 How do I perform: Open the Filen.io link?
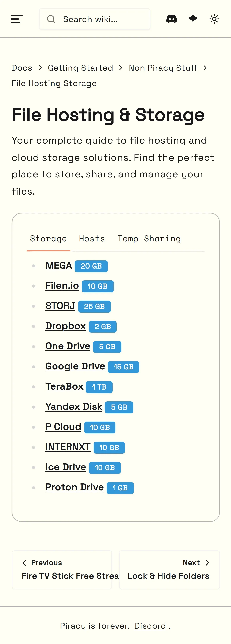tap(62, 285)
